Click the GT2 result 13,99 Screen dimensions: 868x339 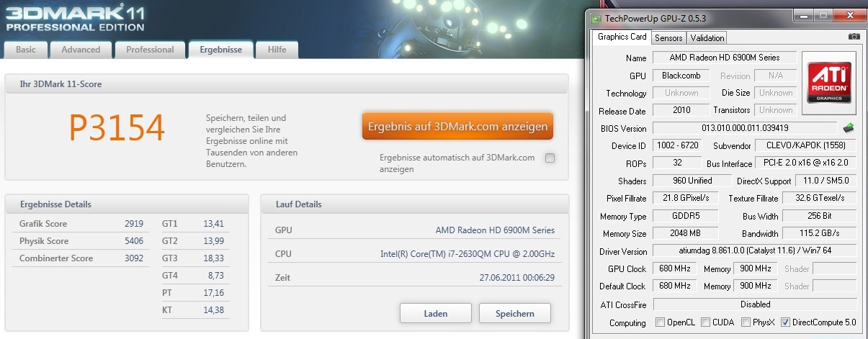point(214,241)
